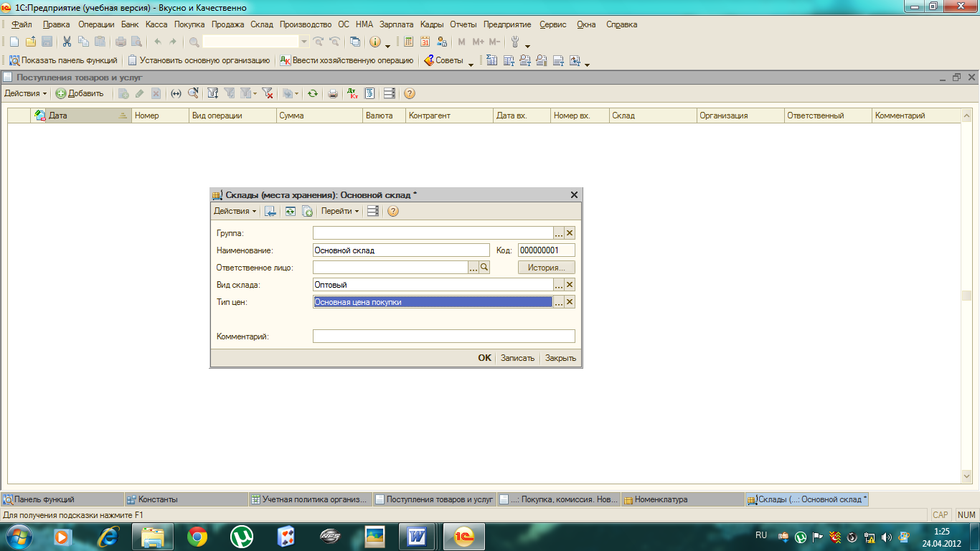
Task: Open selection for Вид склада via ellipsis
Action: click(x=559, y=285)
